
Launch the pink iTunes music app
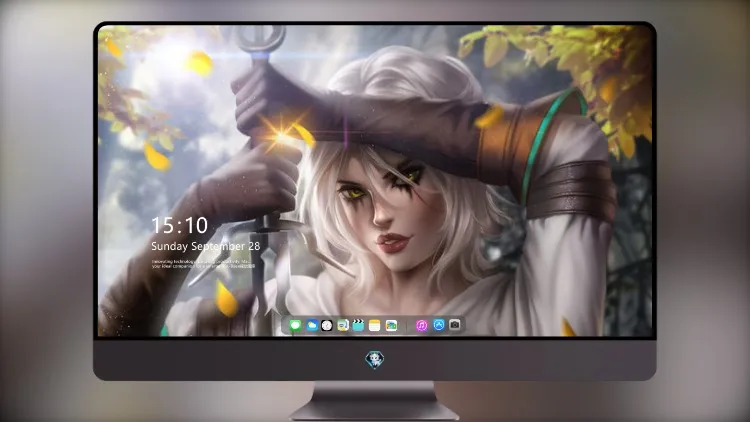(x=421, y=326)
